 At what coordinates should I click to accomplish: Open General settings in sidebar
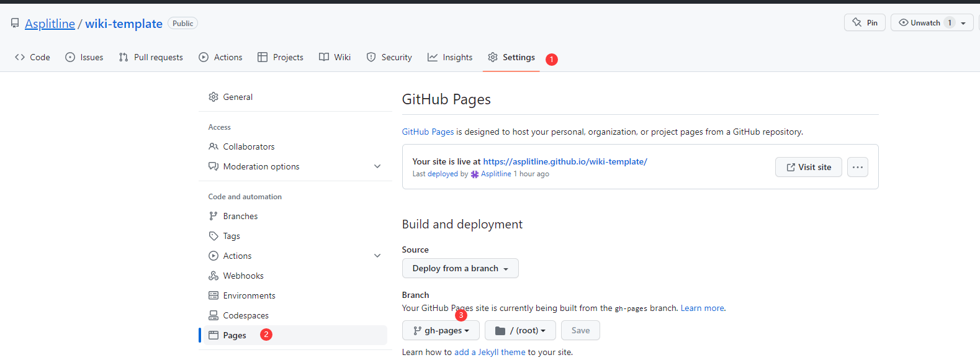point(295,97)
